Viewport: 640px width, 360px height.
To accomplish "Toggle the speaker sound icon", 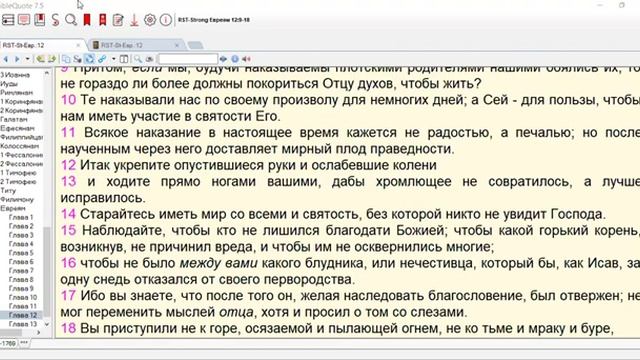I will click(x=247, y=59).
